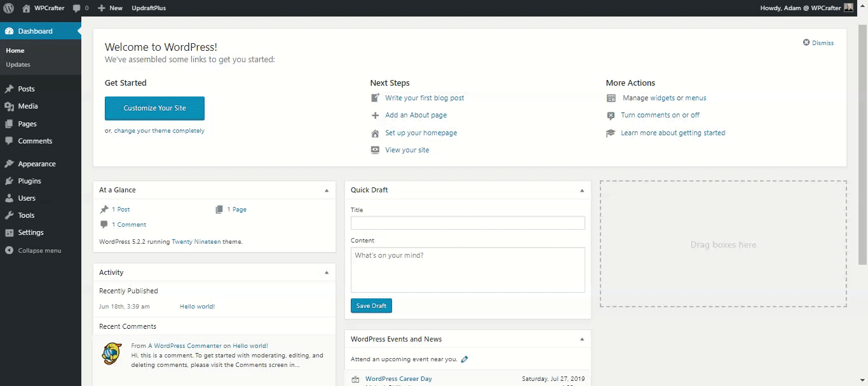Click the Media icon in the sidebar

[9, 106]
